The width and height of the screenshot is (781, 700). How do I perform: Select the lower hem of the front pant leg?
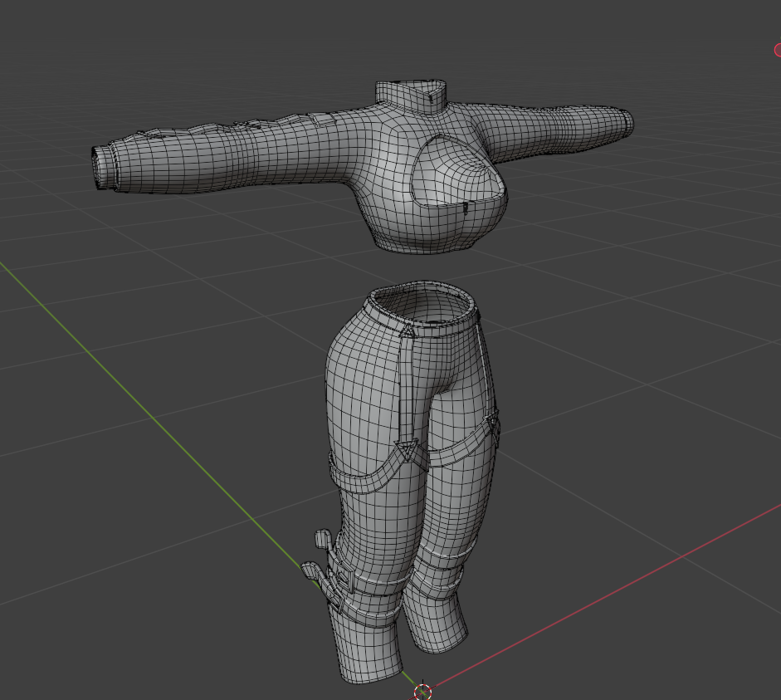click(371, 673)
